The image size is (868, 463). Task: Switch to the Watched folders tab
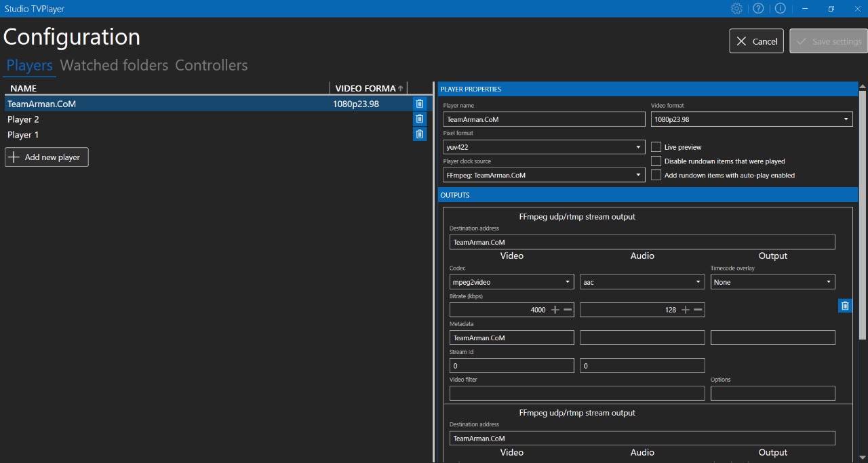(114, 66)
